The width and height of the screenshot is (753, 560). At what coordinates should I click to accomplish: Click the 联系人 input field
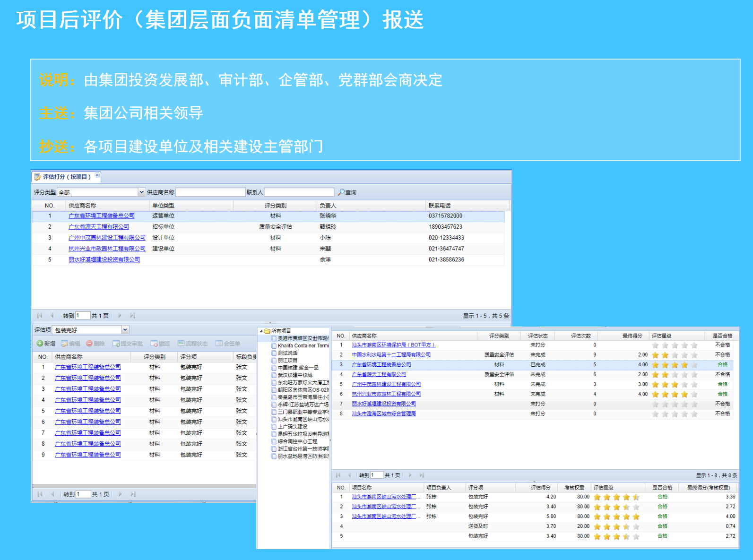point(299,192)
